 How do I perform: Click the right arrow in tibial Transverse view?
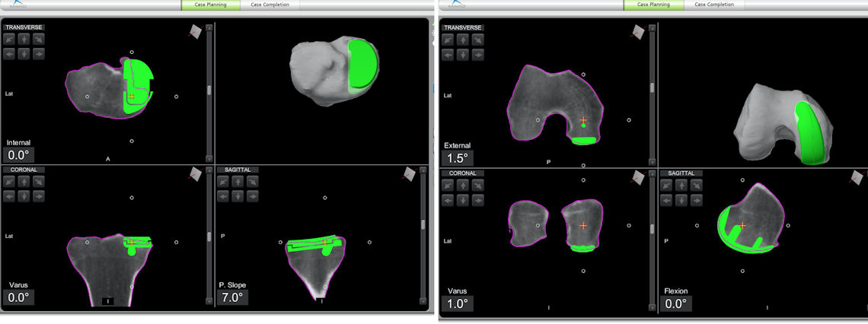(38, 53)
